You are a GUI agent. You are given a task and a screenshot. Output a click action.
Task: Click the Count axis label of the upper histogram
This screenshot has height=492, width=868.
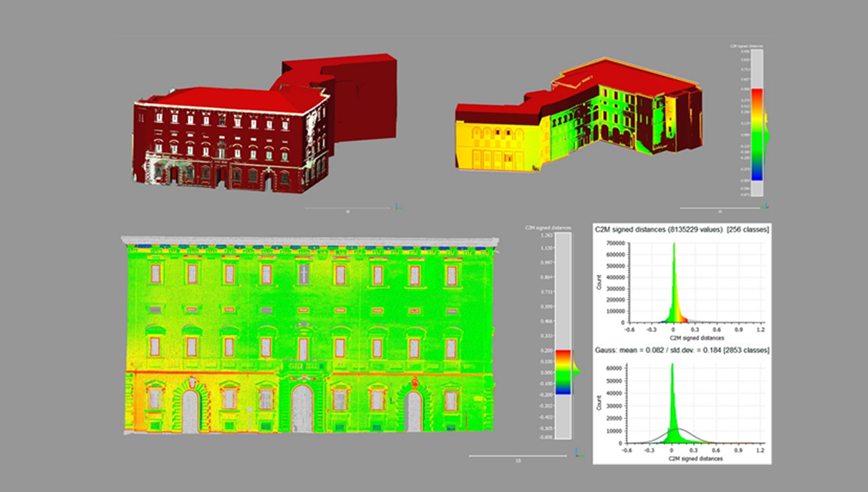[x=600, y=284]
